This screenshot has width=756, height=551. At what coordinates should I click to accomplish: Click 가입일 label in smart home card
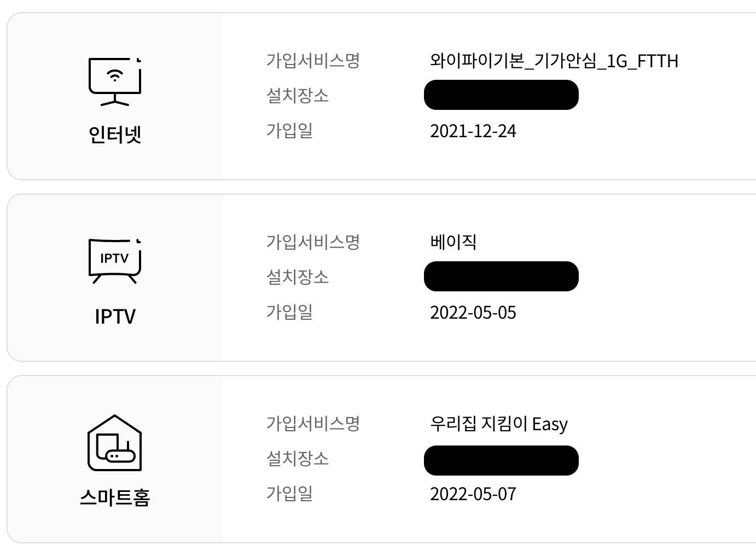coord(289,494)
